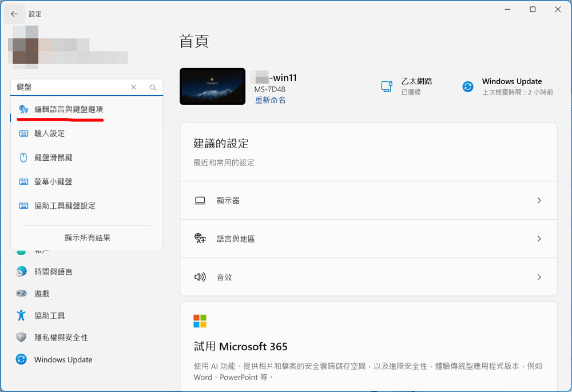Viewport: 572px width, 392px height.
Task: Open 乙太網路 network status
Action: (406, 86)
